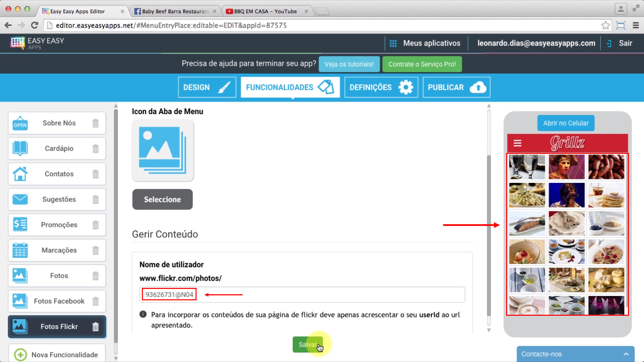Click the hamburger menu in Grillz preview
Viewport: 644px width, 362px height.
518,143
